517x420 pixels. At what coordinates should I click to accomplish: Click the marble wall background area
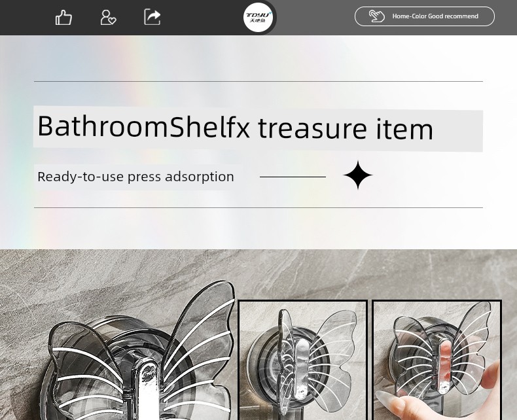[363, 272]
